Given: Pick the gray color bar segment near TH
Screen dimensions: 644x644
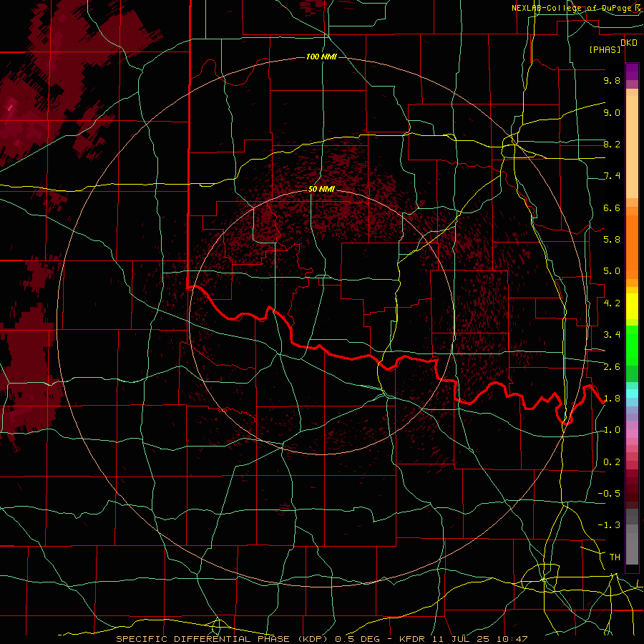Looking at the screenshot, I should [632, 550].
